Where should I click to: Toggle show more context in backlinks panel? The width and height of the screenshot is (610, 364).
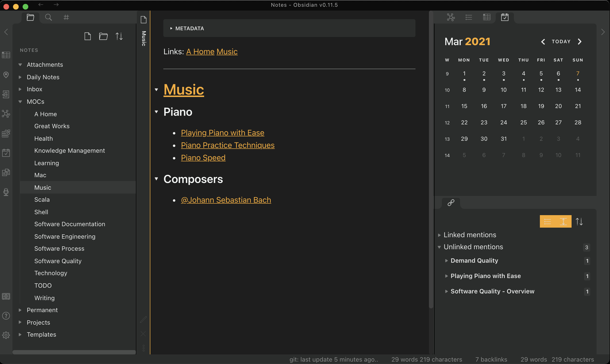click(563, 221)
